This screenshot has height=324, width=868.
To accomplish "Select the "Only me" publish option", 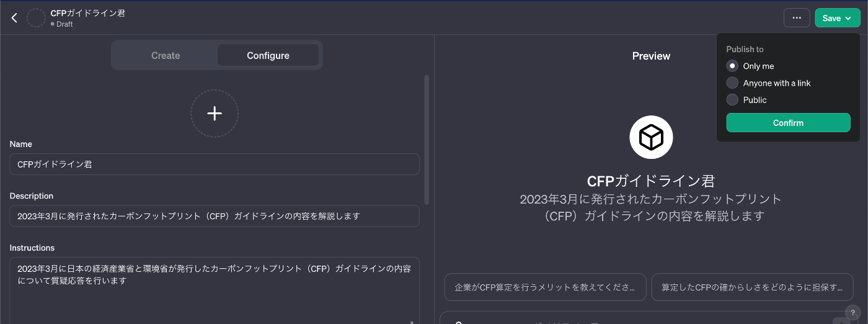I will pyautogui.click(x=732, y=66).
